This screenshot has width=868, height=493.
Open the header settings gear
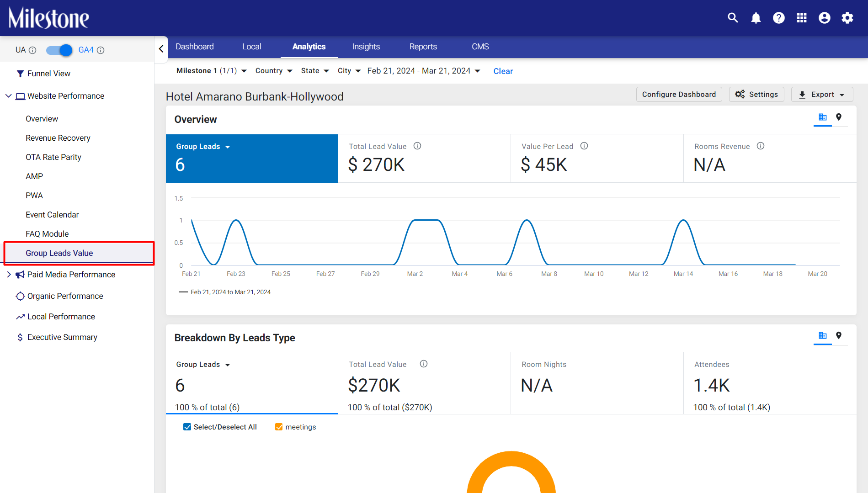pos(847,18)
